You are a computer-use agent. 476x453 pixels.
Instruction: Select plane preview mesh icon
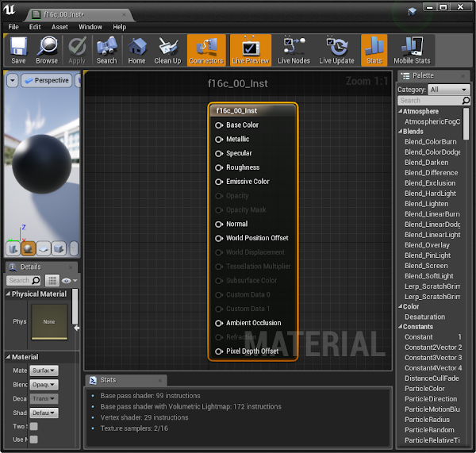click(44, 248)
